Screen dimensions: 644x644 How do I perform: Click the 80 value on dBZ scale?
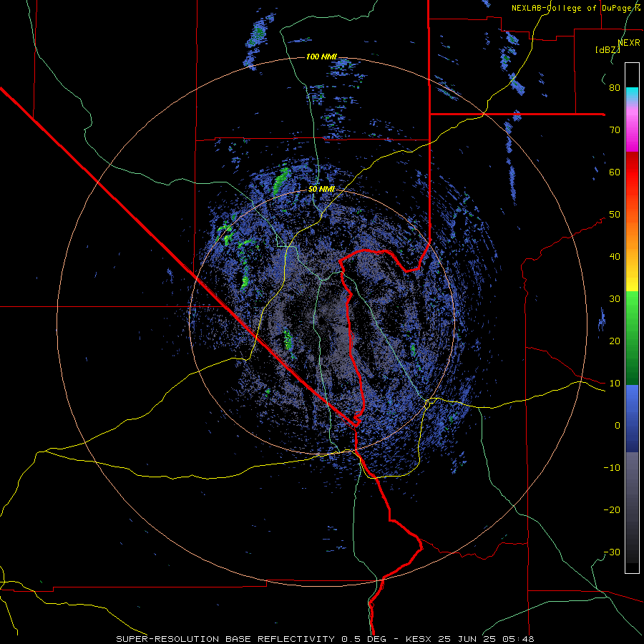pyautogui.click(x=615, y=87)
